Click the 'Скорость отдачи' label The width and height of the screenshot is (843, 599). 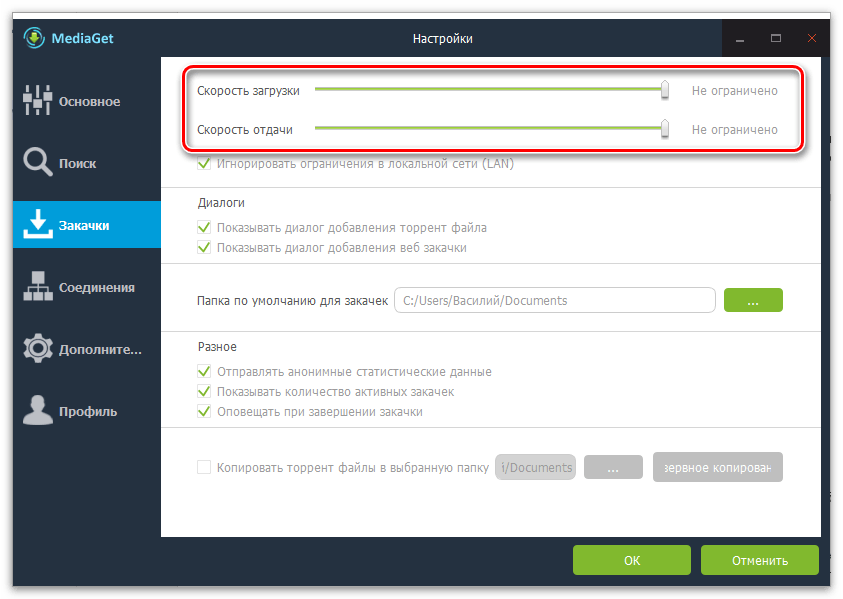[x=245, y=130]
